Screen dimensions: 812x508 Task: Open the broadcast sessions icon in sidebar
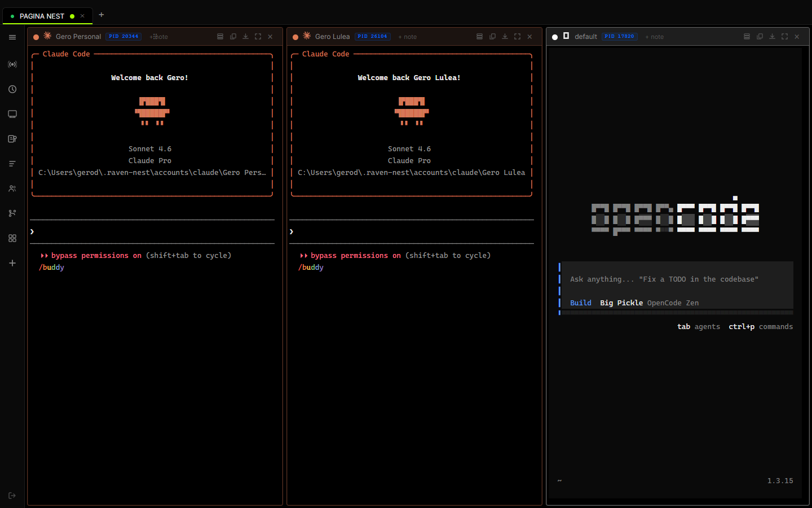[x=12, y=64]
